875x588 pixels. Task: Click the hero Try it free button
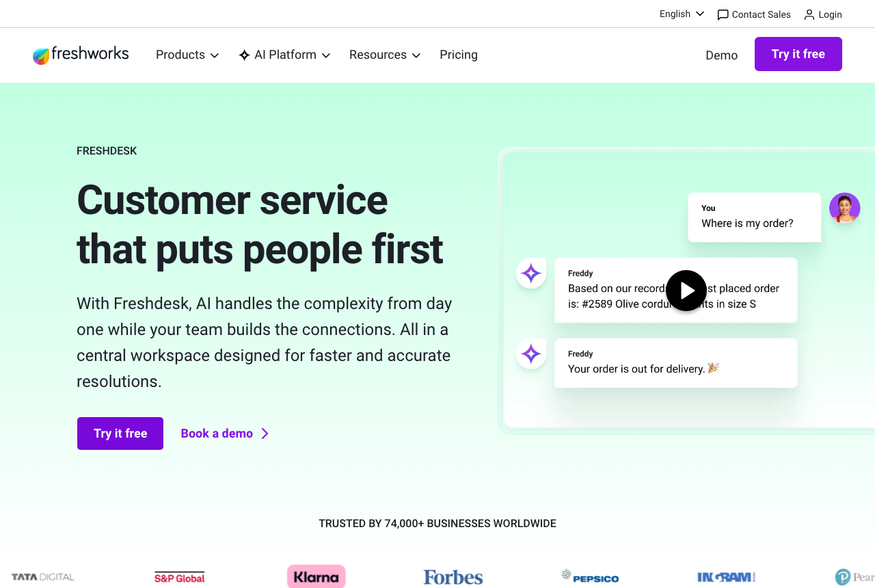point(120,433)
